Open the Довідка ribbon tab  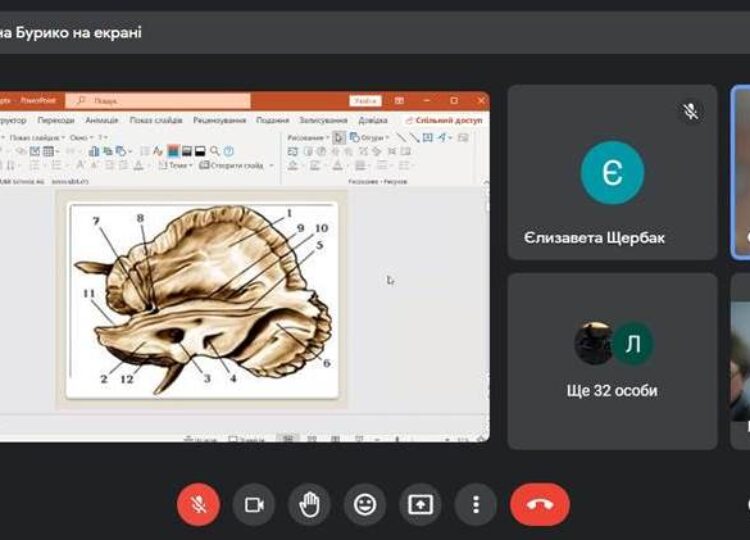373,121
